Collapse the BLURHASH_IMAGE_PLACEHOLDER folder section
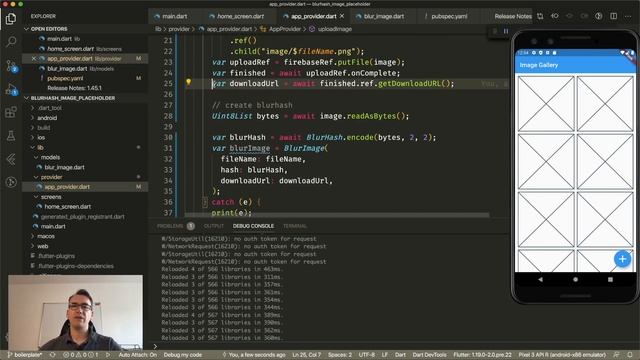This screenshot has height=360, width=640. (x=27, y=98)
